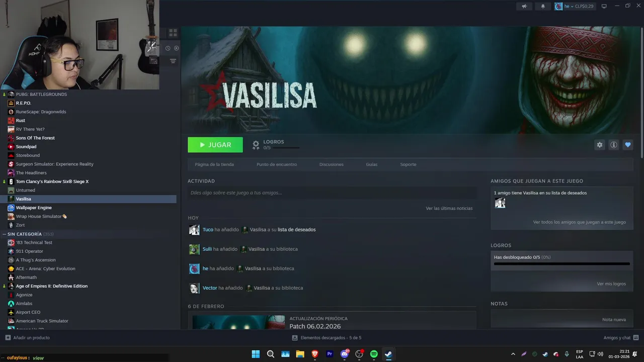This screenshot has height=362, width=644.
Task: Open friend avatar under wishlist list
Action: tap(500, 203)
